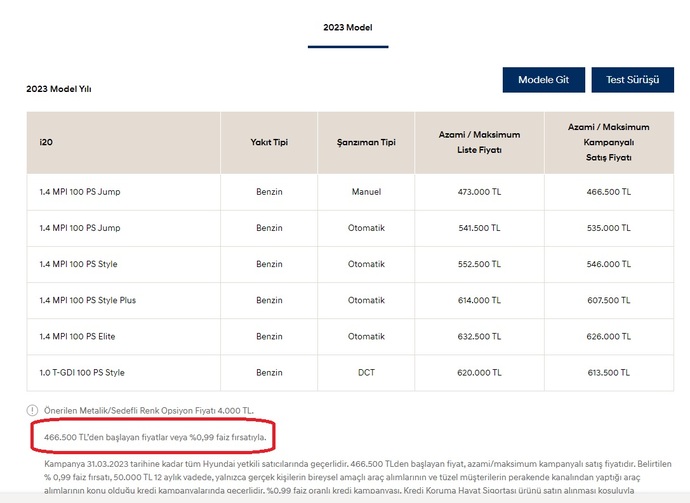Click the 620.000 TL list price
Image resolution: width=690 pixels, height=503 pixels.
[x=479, y=372]
